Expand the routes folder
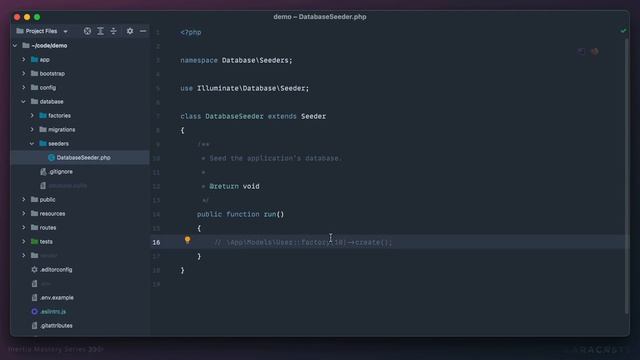The height and width of the screenshot is (360, 640). point(24,227)
